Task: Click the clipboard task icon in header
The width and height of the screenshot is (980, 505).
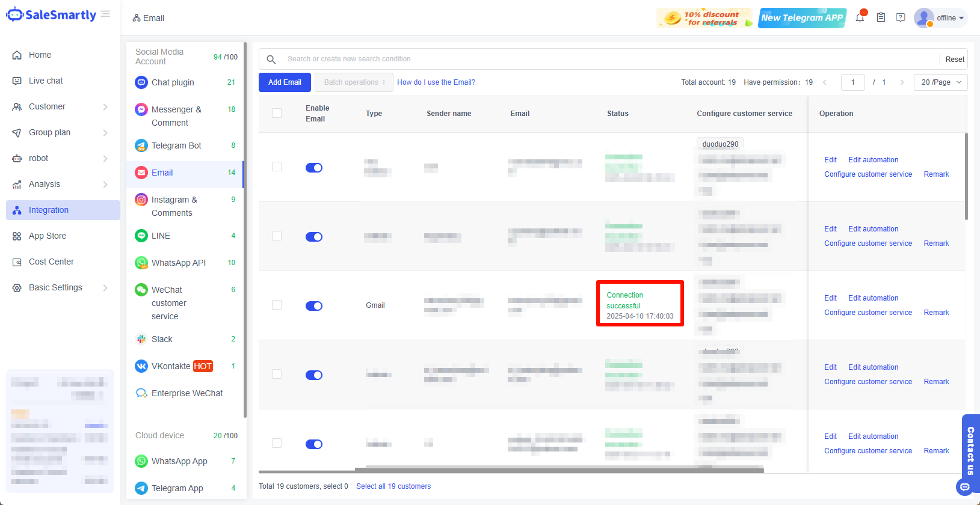Action: (x=880, y=18)
